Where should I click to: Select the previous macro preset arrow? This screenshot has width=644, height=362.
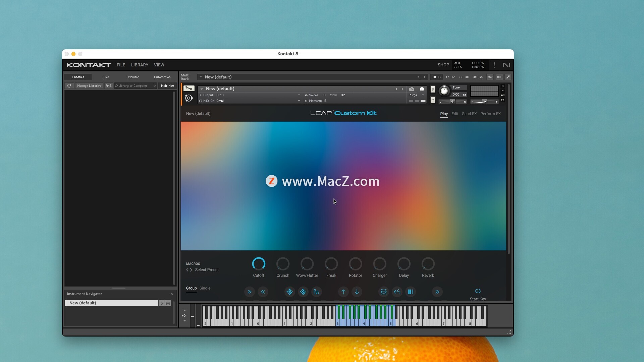[x=187, y=270]
